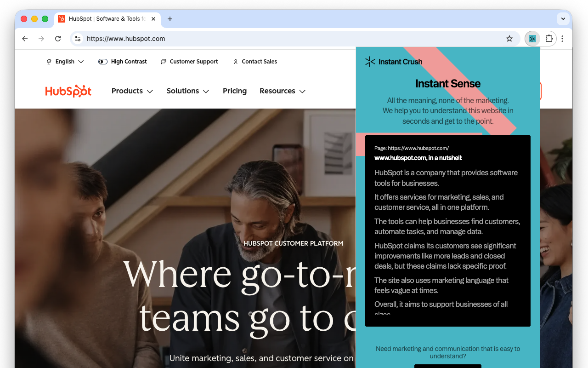Click the Instant Crush extension icon in toolbar
This screenshot has height=368, width=588.
[532, 39]
